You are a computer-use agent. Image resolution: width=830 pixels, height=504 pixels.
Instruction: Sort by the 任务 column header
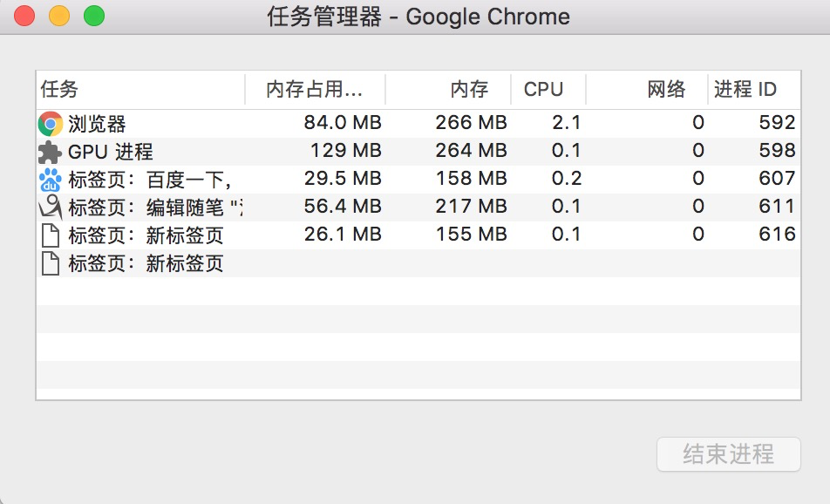coord(139,89)
